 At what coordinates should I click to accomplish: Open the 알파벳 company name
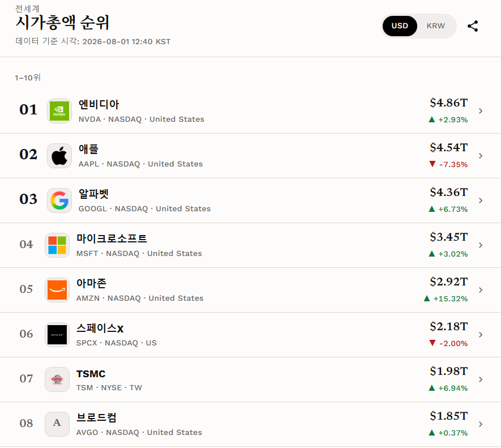pyautogui.click(x=93, y=194)
